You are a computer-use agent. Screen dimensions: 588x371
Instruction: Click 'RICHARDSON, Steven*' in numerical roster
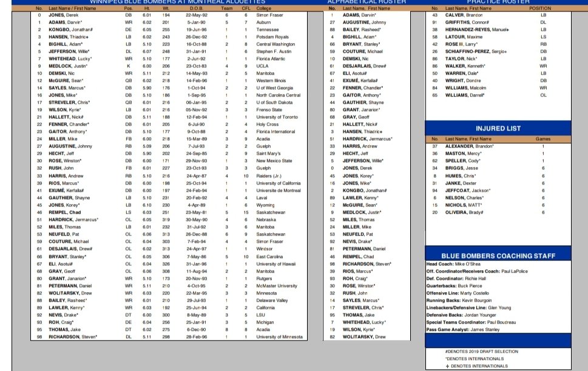[73, 337]
